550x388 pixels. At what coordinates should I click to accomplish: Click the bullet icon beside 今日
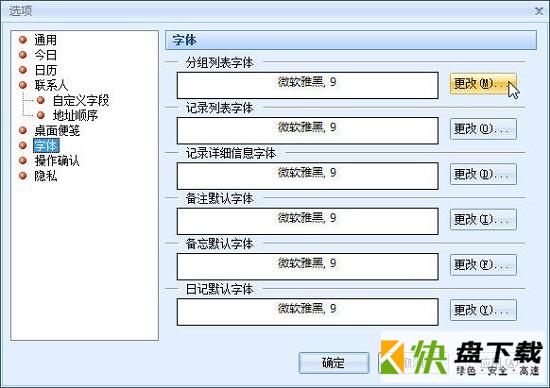(x=23, y=55)
